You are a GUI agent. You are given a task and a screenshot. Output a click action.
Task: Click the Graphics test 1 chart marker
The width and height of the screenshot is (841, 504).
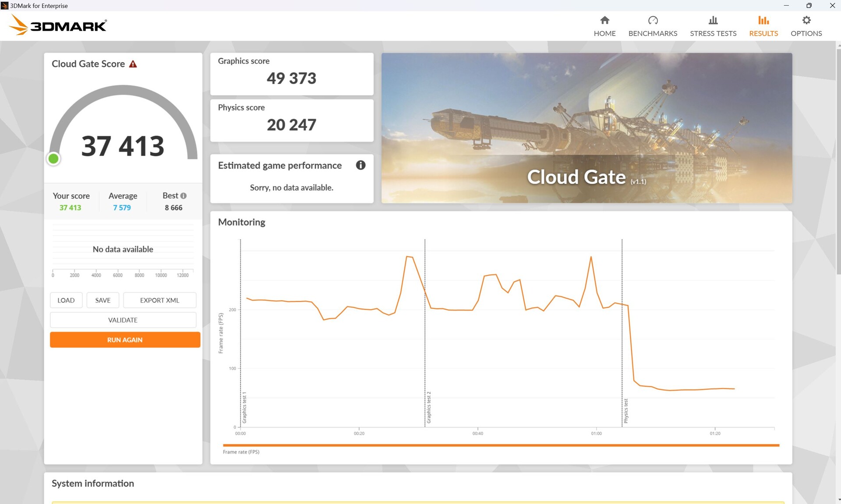[x=244, y=407]
